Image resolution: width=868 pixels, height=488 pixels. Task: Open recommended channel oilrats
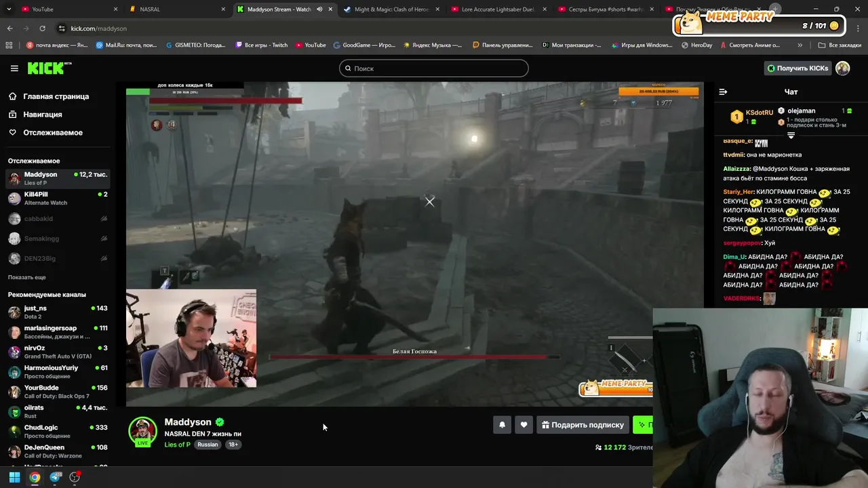(58, 411)
